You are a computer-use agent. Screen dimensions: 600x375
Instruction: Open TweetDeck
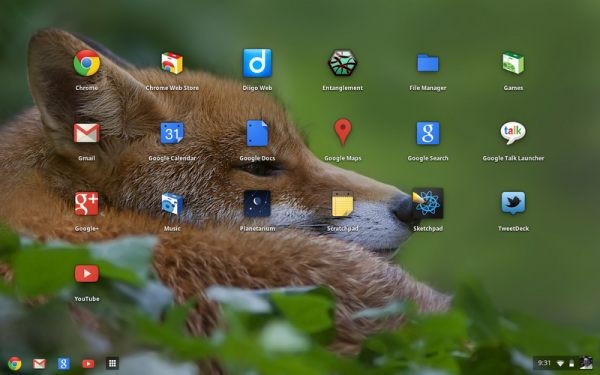tap(513, 203)
